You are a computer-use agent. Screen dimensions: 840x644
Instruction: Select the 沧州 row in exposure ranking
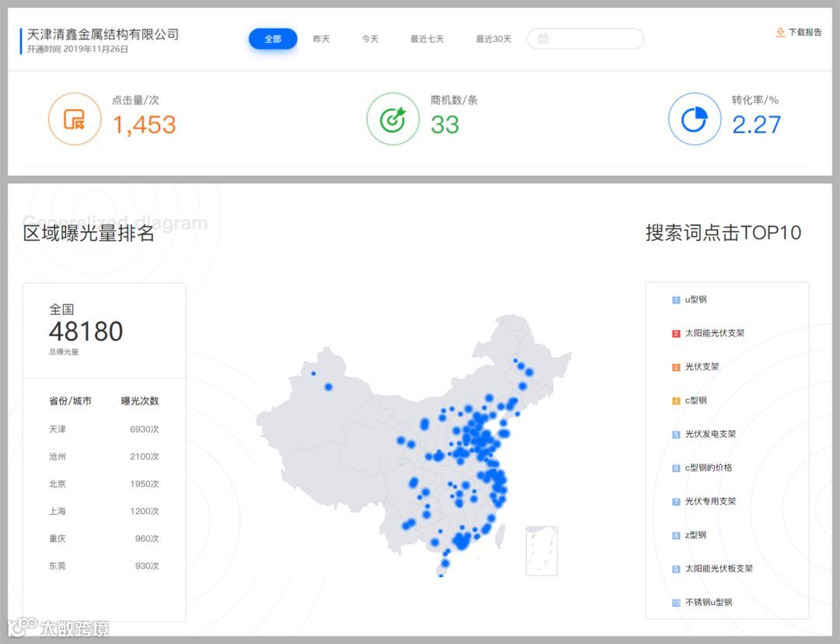104,457
